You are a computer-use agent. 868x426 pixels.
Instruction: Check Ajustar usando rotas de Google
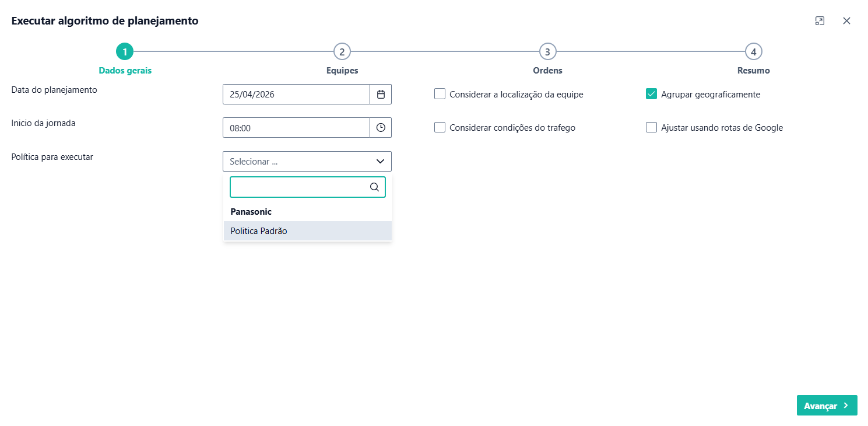pos(652,127)
